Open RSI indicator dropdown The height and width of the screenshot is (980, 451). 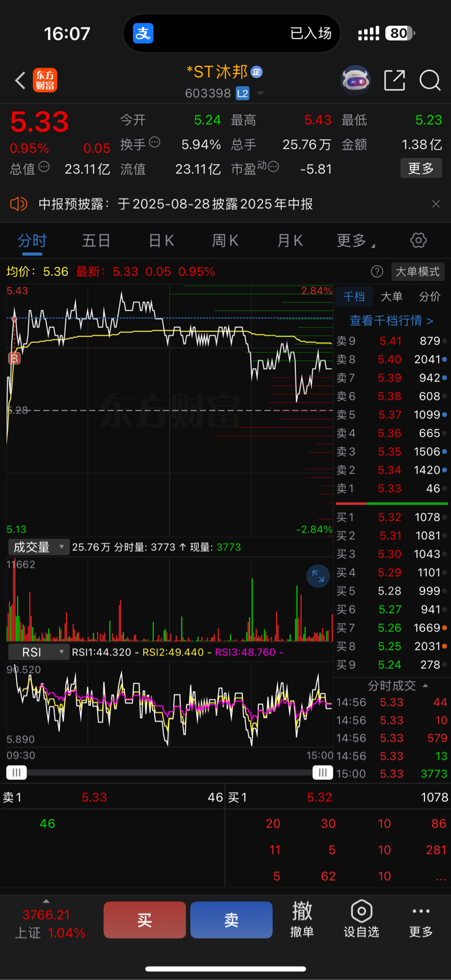tap(38, 652)
